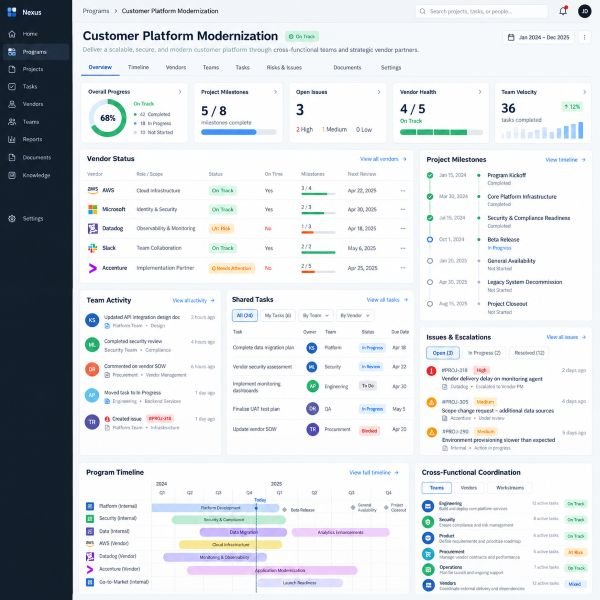The height and width of the screenshot is (600, 600).
Task: Click the Nexus logo
Action: (12, 12)
